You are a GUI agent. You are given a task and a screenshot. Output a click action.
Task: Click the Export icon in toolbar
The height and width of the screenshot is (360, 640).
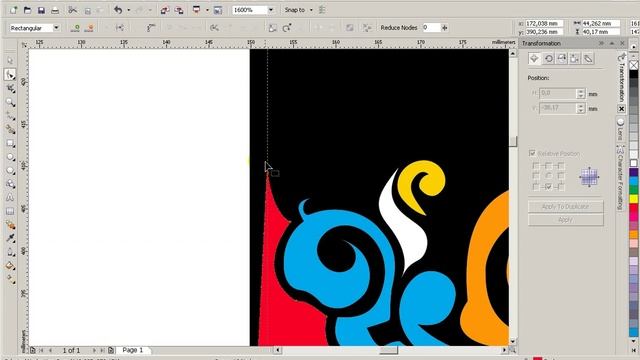(179, 10)
